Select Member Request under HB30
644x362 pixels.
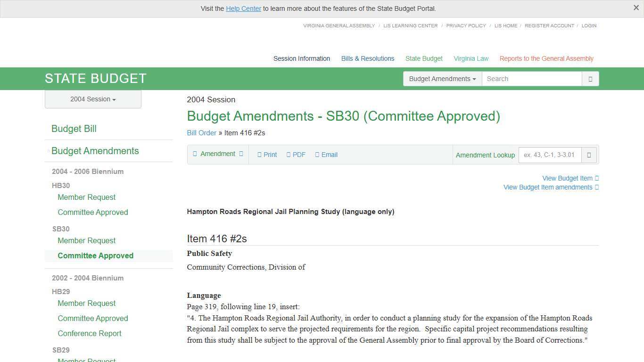tap(86, 197)
